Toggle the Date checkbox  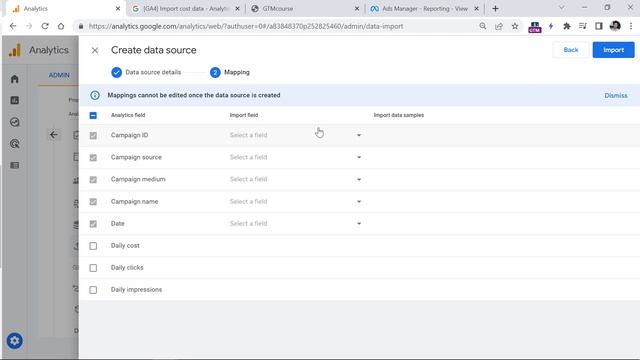coord(93,224)
